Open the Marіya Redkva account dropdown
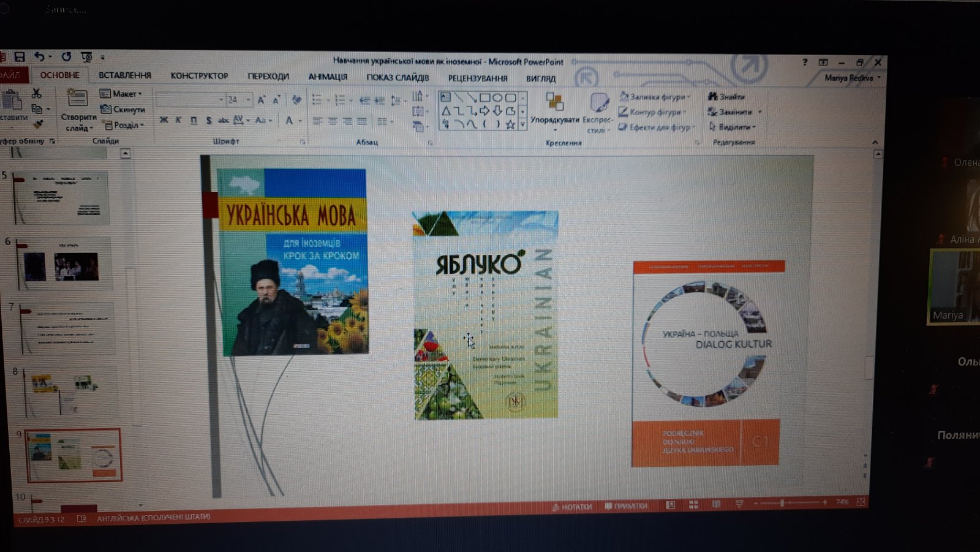The image size is (980, 552). (x=853, y=78)
